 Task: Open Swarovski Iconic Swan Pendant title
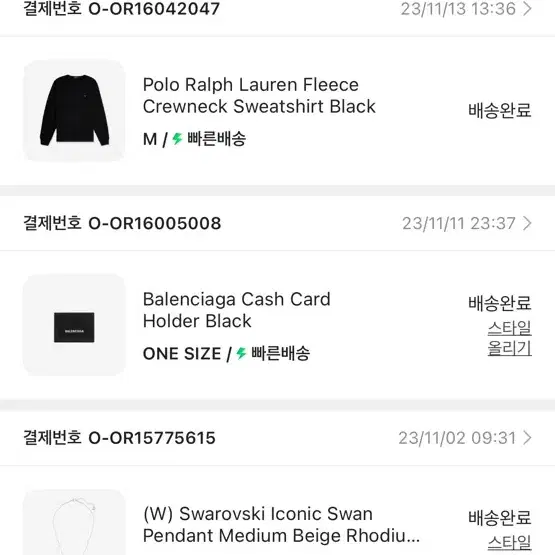pyautogui.click(x=281, y=525)
